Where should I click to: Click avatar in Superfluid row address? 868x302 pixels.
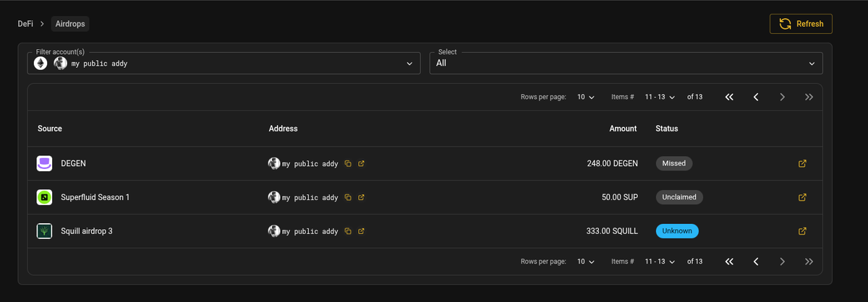[x=274, y=197]
